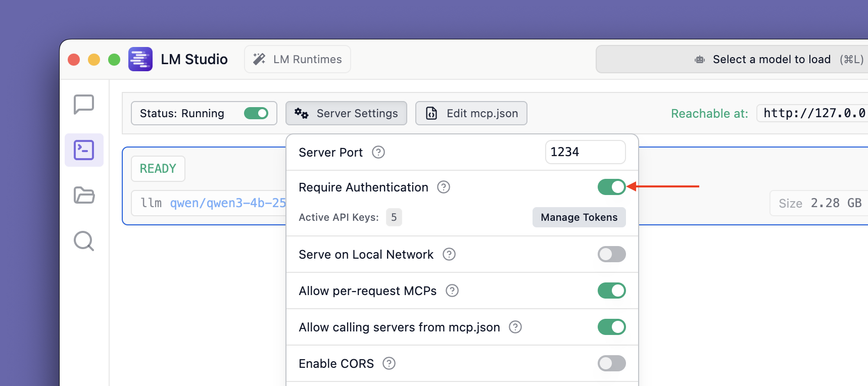This screenshot has width=868, height=386.
Task: Enable the CORS toggle
Action: (x=611, y=363)
